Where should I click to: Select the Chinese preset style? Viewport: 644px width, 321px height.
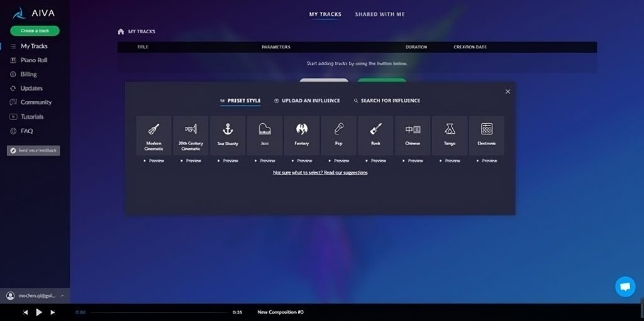click(413, 136)
